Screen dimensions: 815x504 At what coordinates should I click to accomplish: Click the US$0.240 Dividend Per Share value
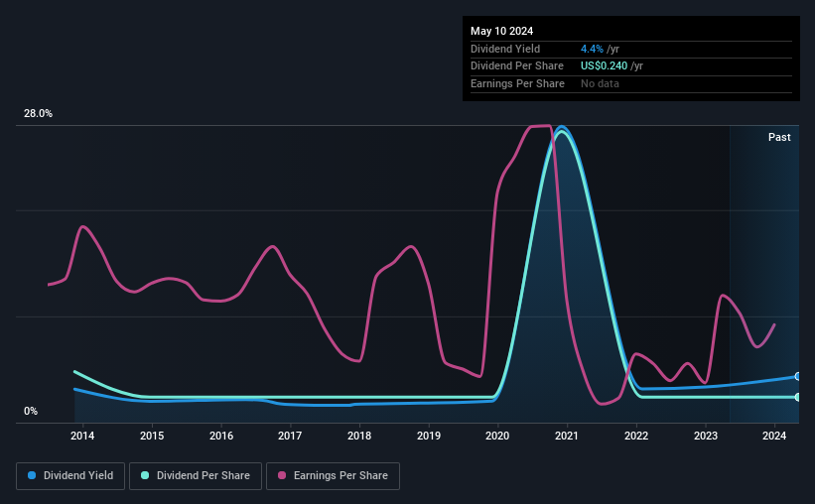[x=604, y=66]
